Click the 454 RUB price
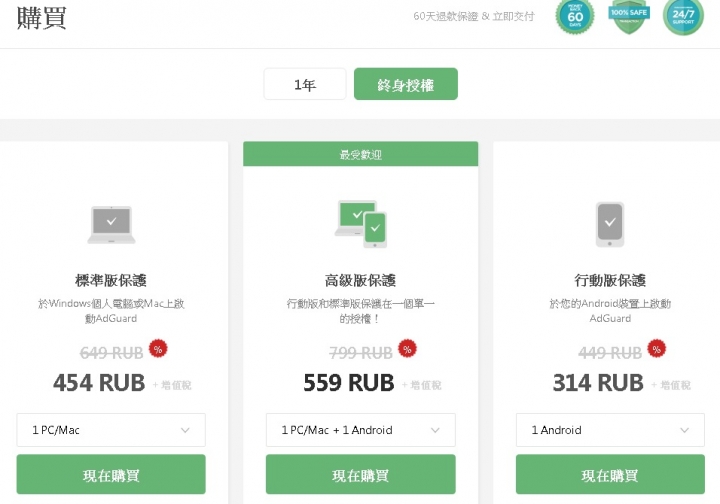 pos(99,383)
